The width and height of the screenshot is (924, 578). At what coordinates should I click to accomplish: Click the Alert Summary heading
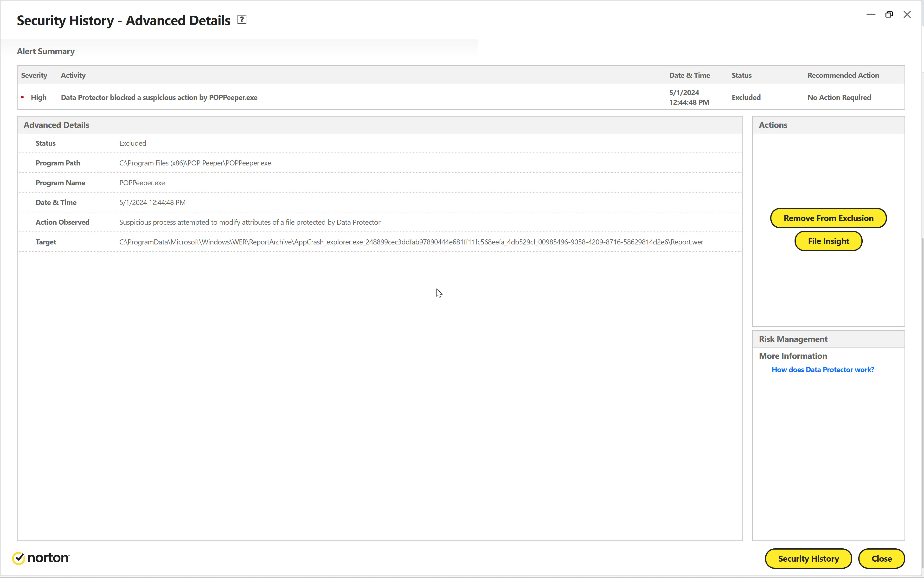(x=46, y=51)
